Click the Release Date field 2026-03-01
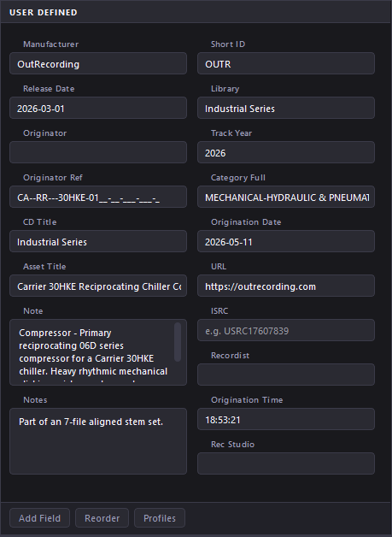Viewport: 392px width, 537px height. 98,108
